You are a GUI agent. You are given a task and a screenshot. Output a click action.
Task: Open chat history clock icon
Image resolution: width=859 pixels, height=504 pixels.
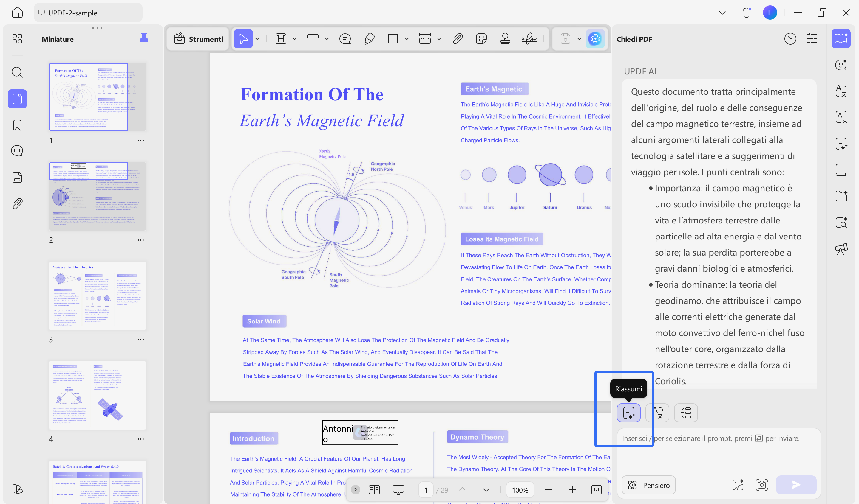click(790, 39)
